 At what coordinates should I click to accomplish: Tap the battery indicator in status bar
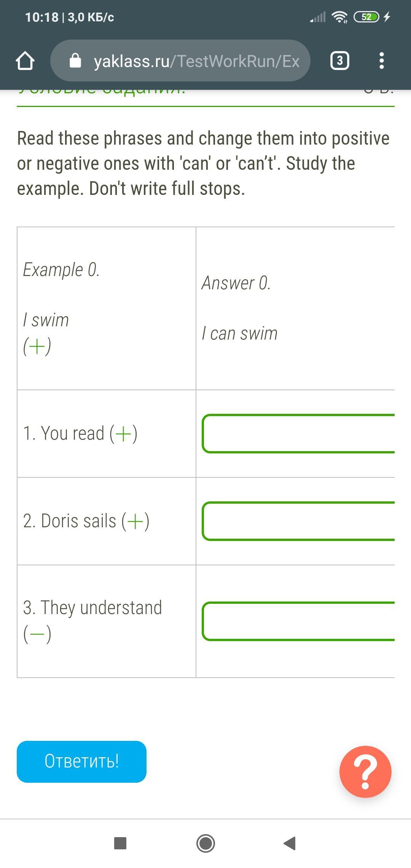tap(366, 17)
